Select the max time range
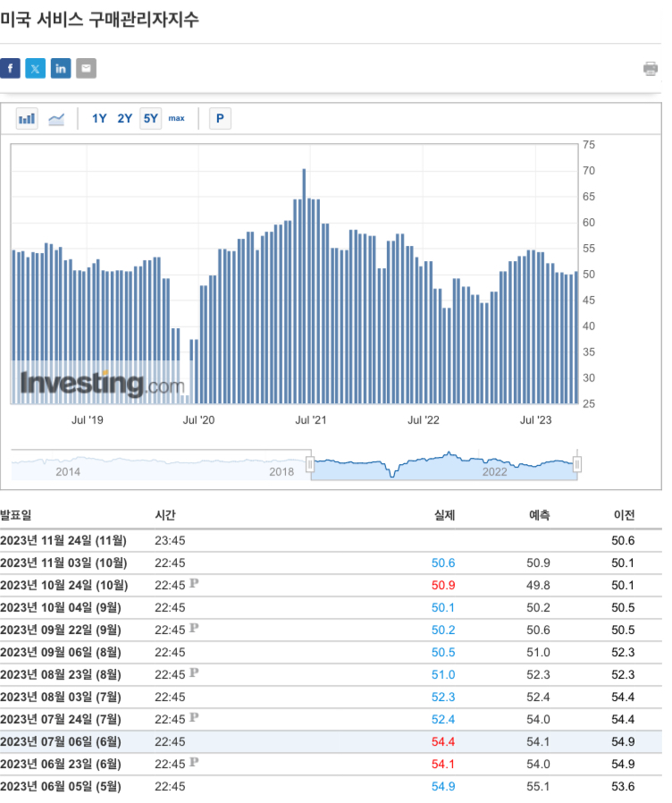Screen dimensions: 672x803 [177, 119]
